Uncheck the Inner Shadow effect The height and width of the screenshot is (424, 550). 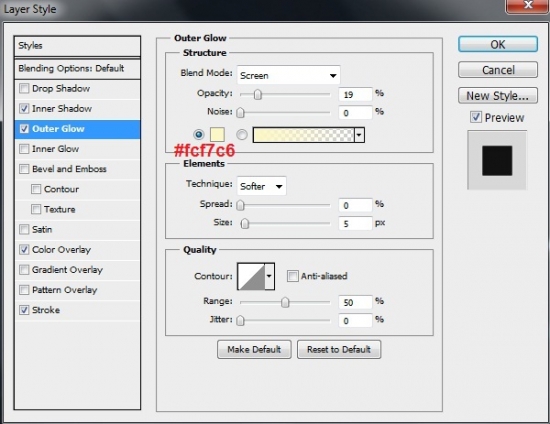tap(24, 108)
